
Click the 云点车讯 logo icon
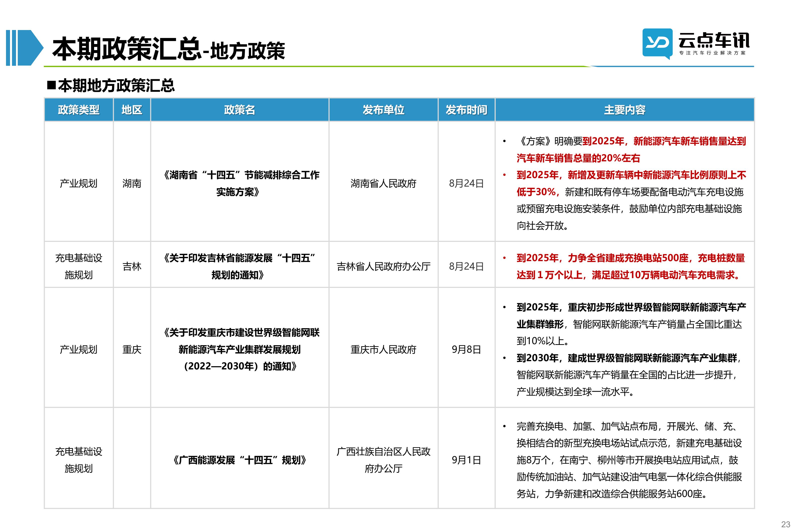point(657,44)
